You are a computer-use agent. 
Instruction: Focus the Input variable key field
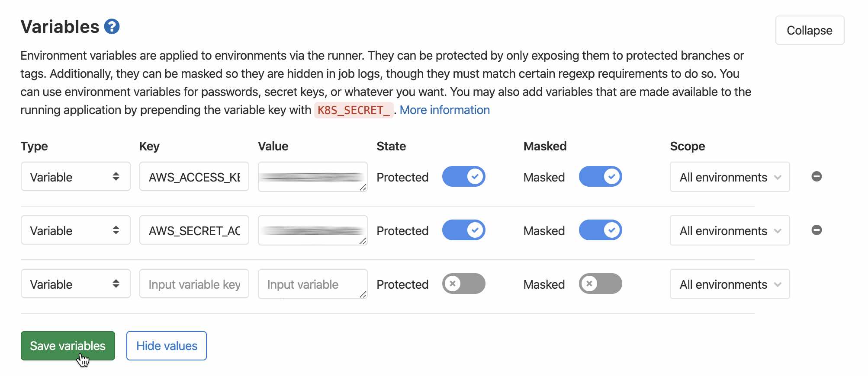[194, 284]
